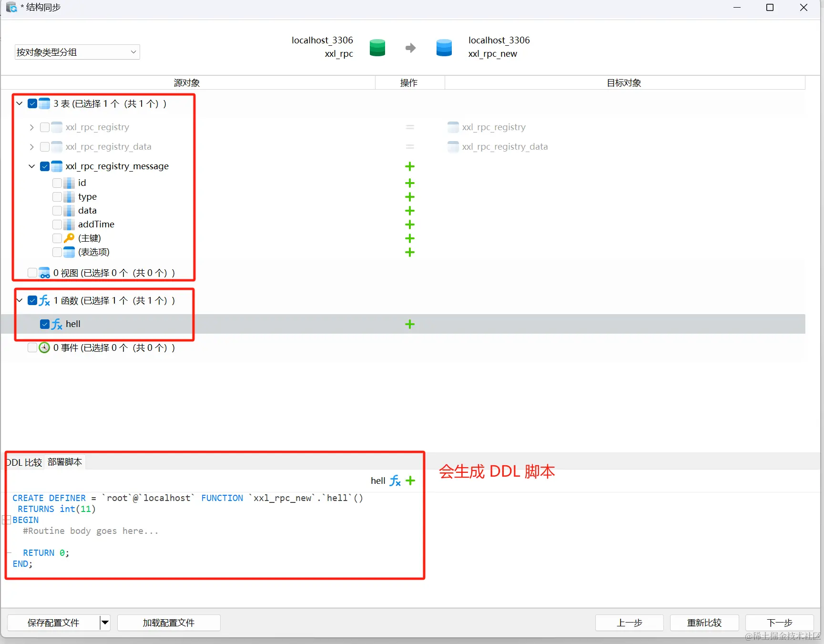Uncheck the hell function checkbox

click(x=45, y=324)
